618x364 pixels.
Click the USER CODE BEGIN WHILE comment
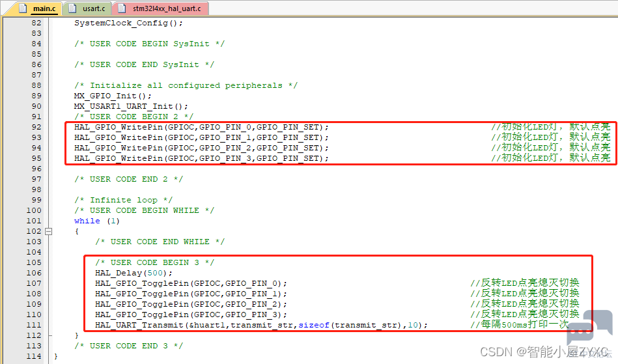coord(145,210)
